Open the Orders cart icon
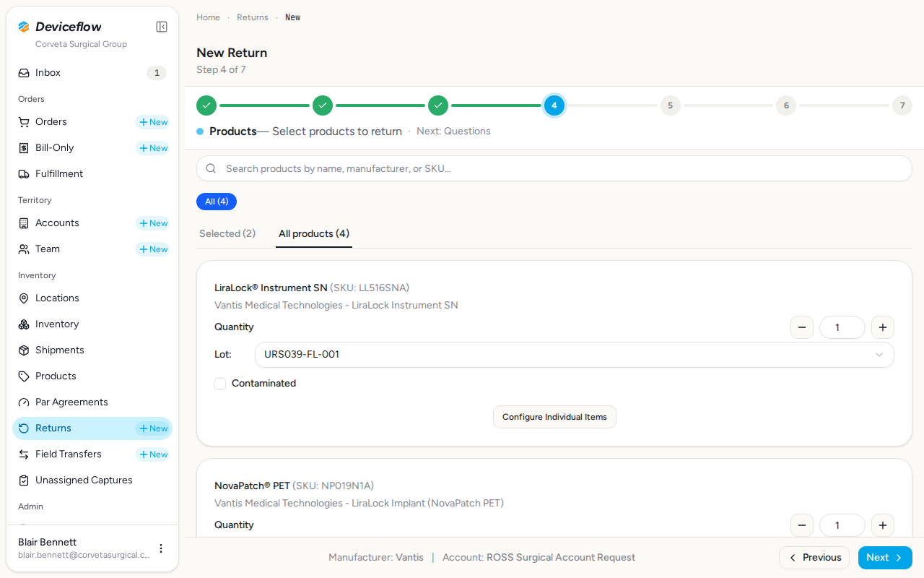The width and height of the screenshot is (924, 578). pos(24,122)
